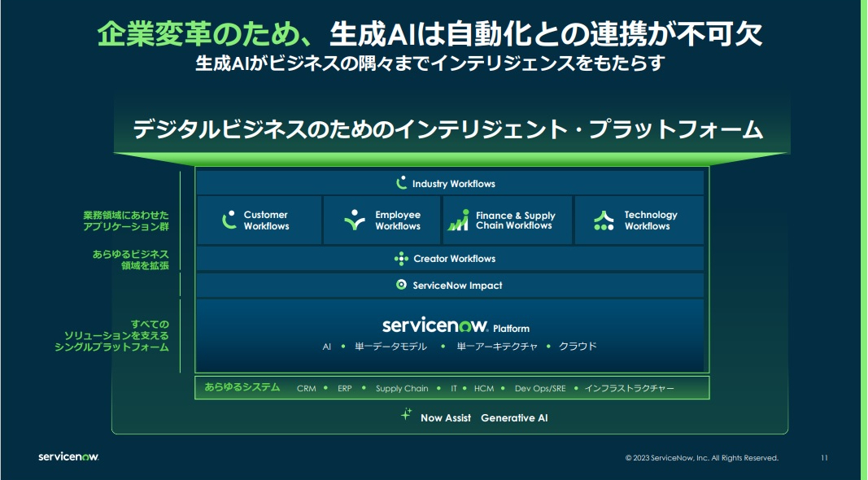
Task: Click the 単一データモデル text
Action: pyautogui.click(x=390, y=347)
